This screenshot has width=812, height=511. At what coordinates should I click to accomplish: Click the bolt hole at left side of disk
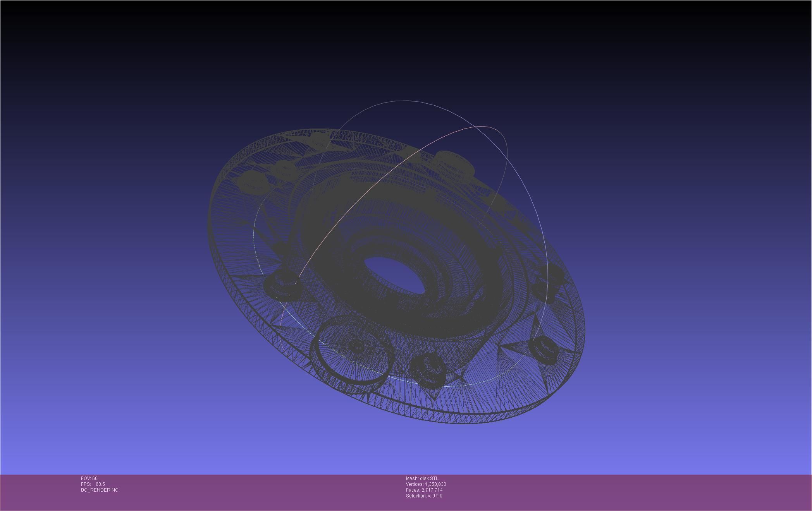pyautogui.click(x=282, y=285)
